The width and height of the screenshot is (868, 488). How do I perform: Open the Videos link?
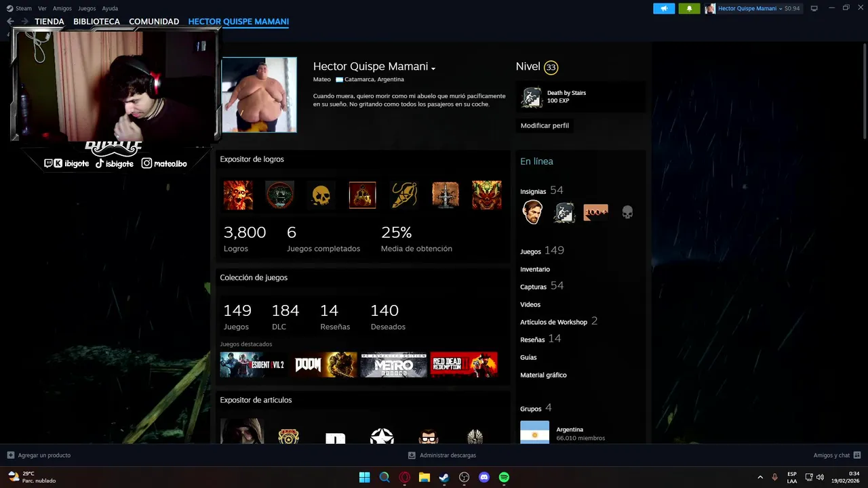[530, 304]
